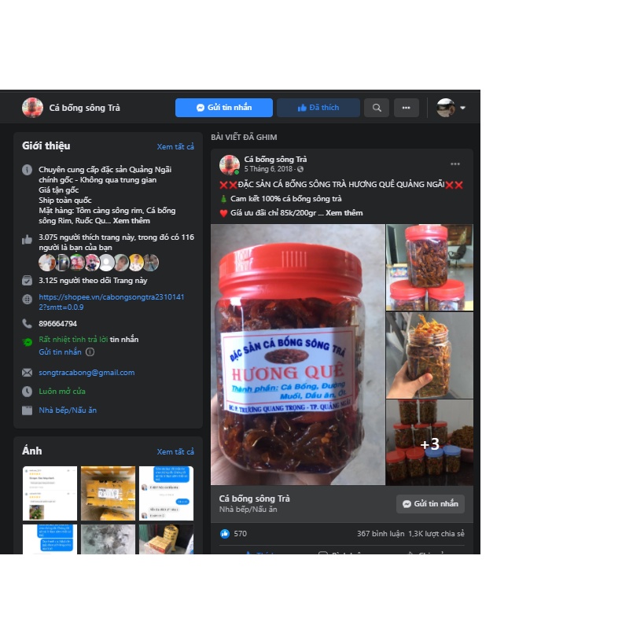The image size is (644, 644).
Task: Click the followers icon beside 3.125 người theo dõi
Action: pyautogui.click(x=27, y=281)
